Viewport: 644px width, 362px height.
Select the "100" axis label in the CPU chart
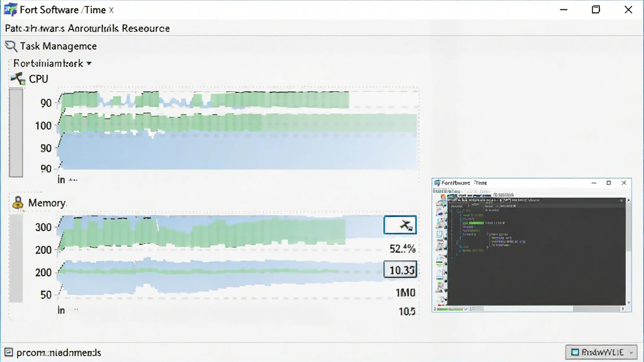pyautogui.click(x=43, y=126)
